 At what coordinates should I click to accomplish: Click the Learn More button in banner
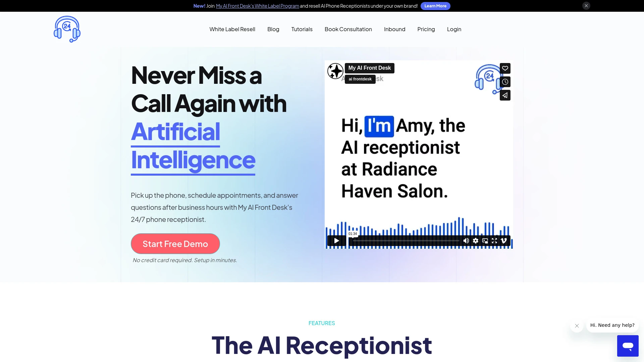(435, 6)
